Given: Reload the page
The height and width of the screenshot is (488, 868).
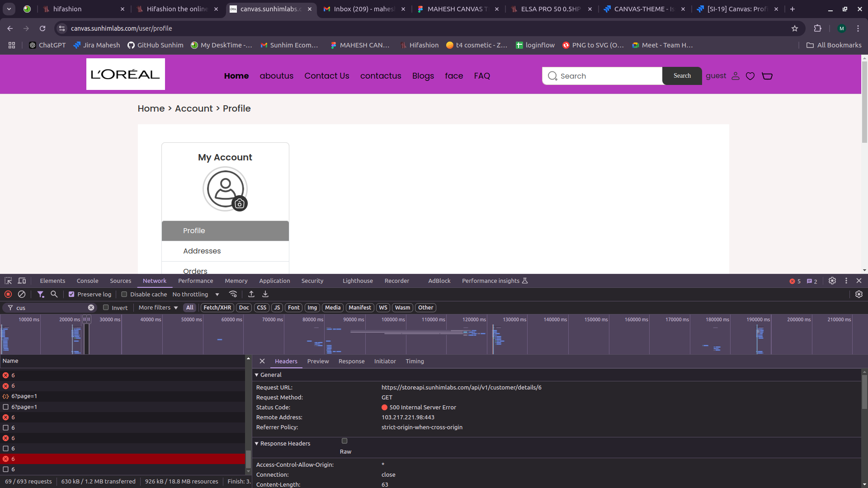Looking at the screenshot, I should point(42,28).
